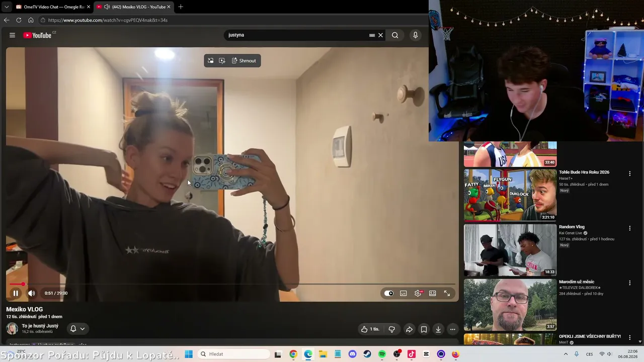The height and width of the screenshot is (362, 644).
Task: Open File Explorer from the taskbar
Action: (323, 354)
